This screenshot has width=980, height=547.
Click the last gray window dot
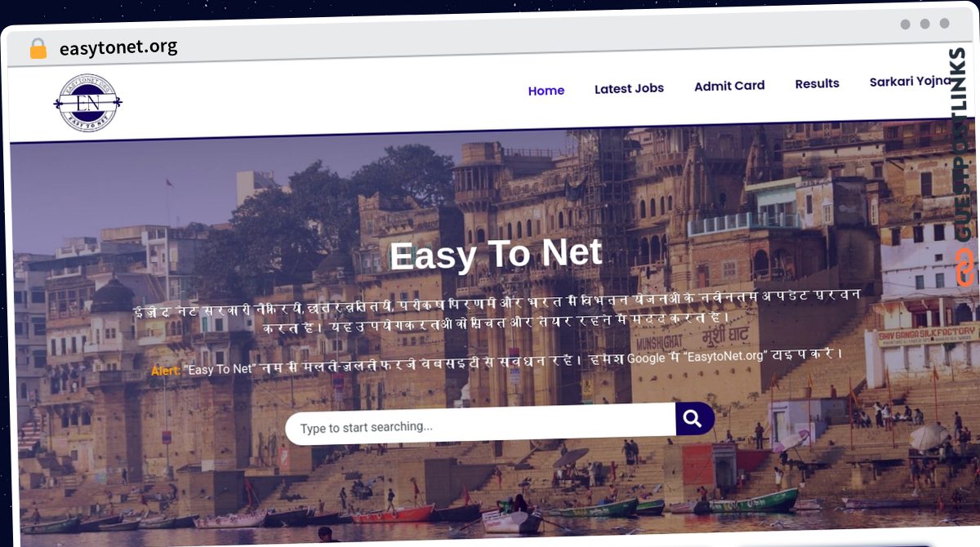[x=944, y=24]
